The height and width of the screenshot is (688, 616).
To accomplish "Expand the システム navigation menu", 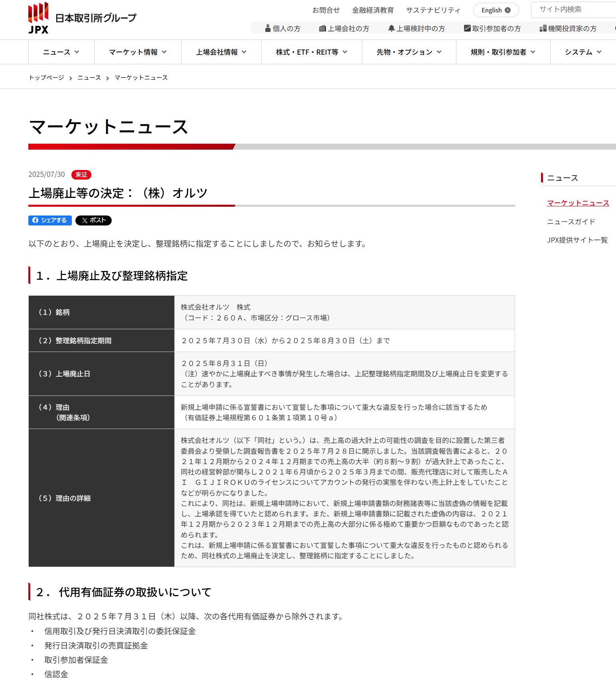I will coord(583,52).
